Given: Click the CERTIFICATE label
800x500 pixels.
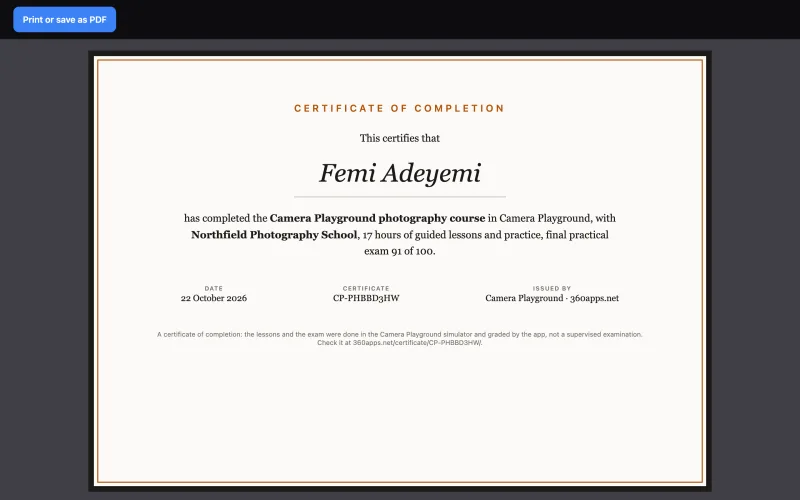Looking at the screenshot, I should pos(366,288).
